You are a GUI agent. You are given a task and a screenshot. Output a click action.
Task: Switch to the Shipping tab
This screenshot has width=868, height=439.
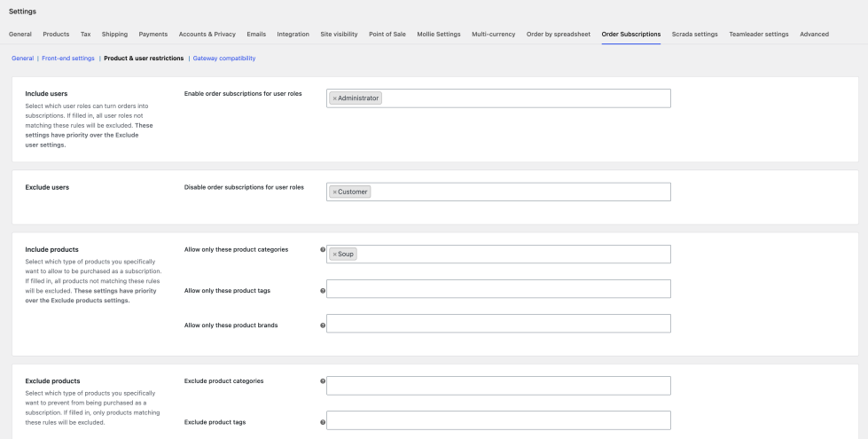tap(114, 35)
